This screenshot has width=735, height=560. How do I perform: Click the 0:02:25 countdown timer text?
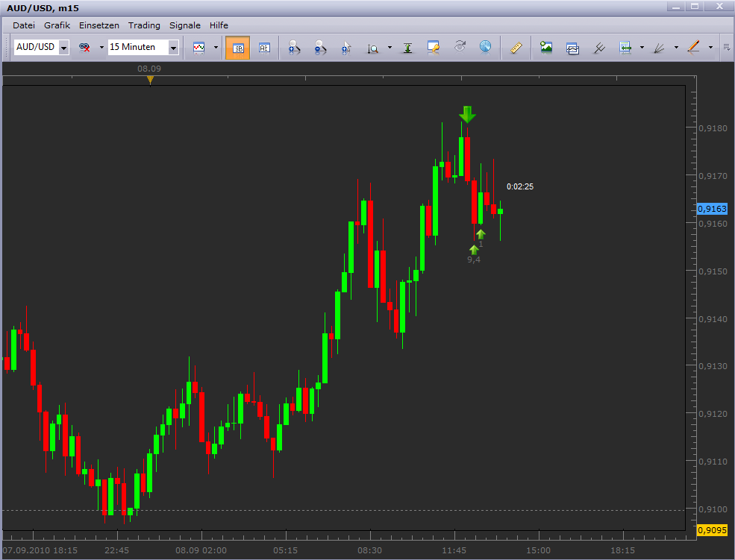point(520,186)
